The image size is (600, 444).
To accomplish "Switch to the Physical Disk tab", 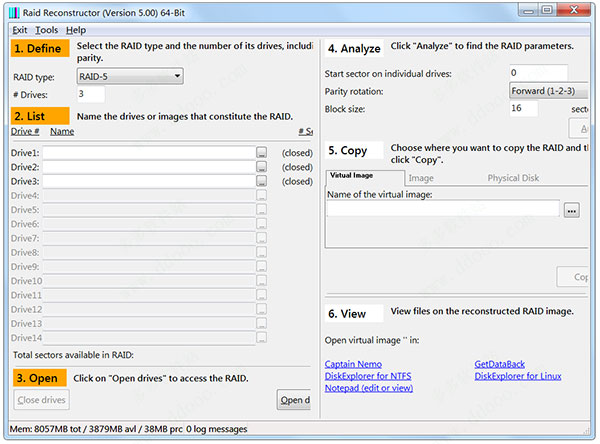I will [513, 178].
